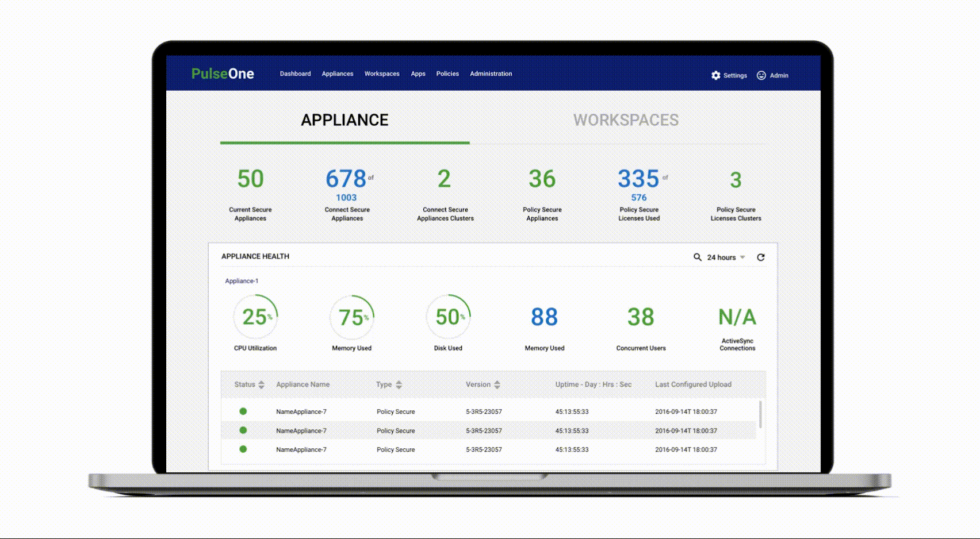Screen dimensions: 980x539
Task: Refresh the Appliance Health panel
Action: point(760,257)
